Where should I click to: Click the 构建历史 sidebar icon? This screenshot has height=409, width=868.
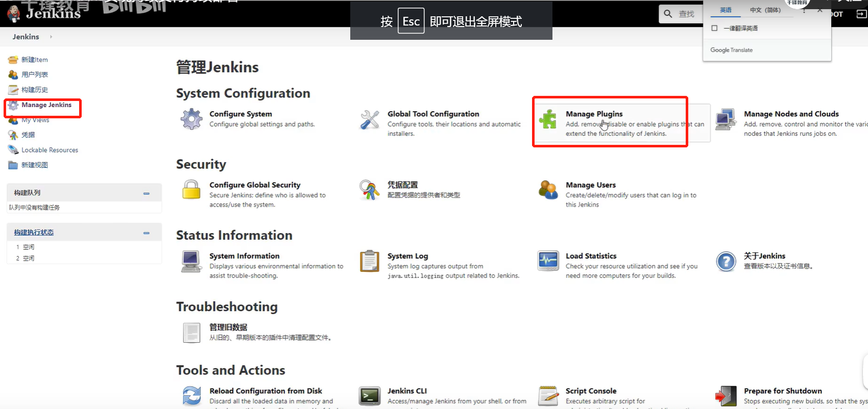pos(13,90)
